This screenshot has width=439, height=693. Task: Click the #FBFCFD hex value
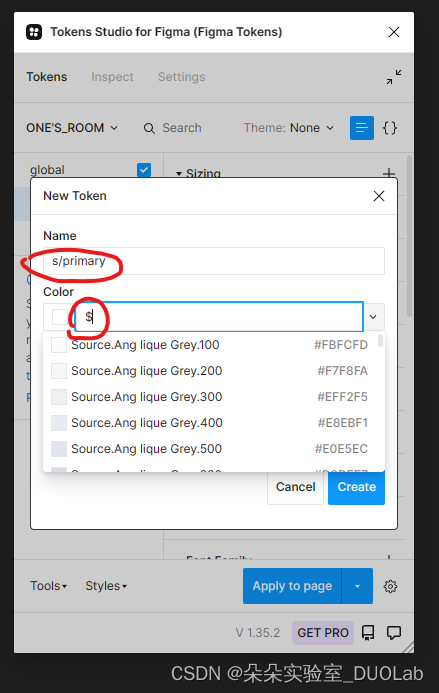point(340,345)
